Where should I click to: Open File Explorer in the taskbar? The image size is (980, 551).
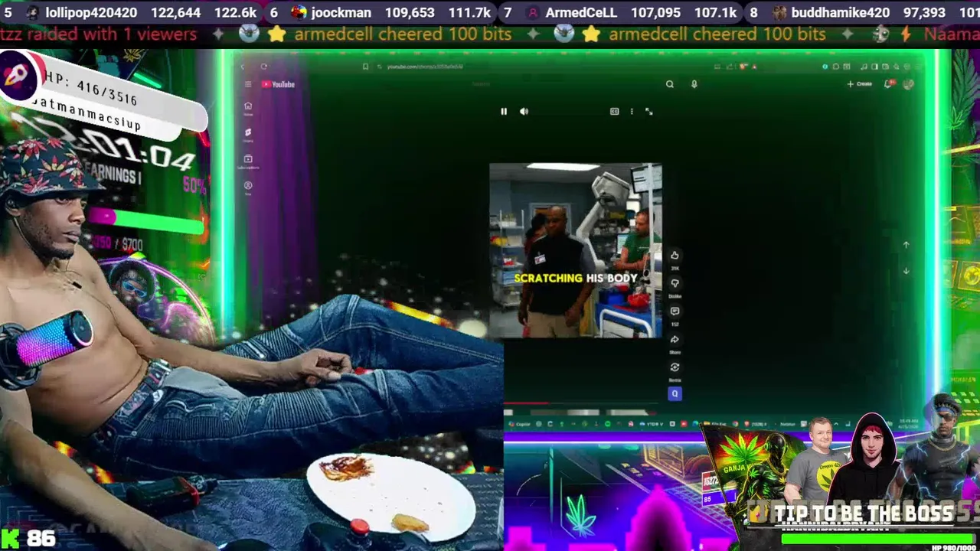715,424
